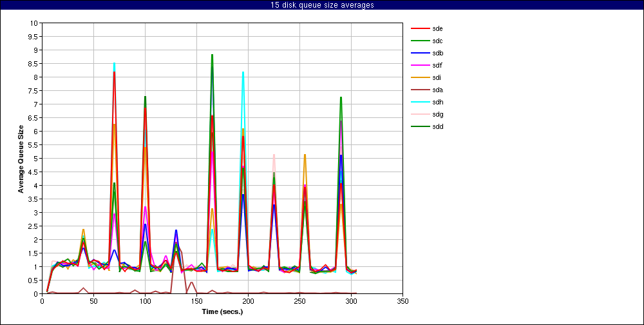Click the pink sdg peak near 225 seconds
644x325 pixels.
tap(274, 154)
